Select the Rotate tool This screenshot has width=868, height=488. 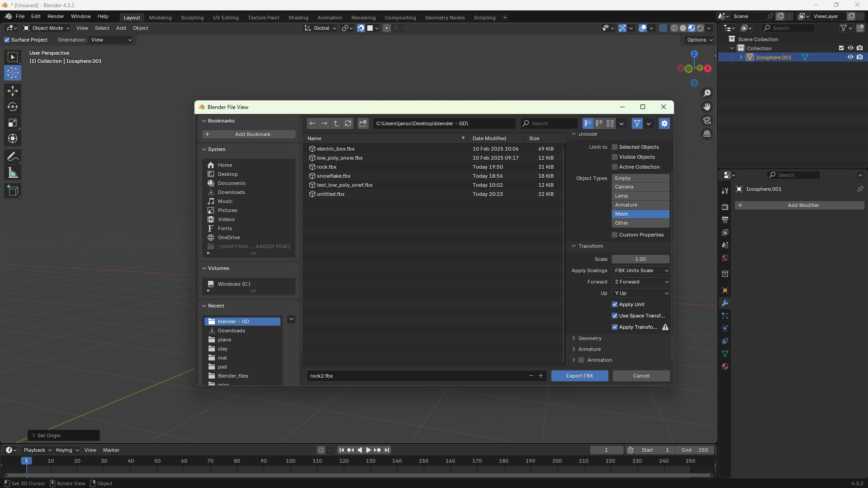[13, 107]
